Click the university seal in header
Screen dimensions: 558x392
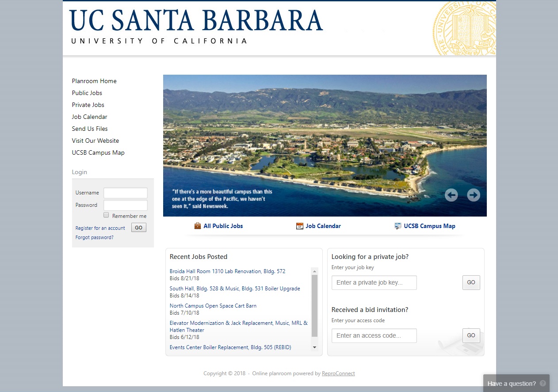[x=464, y=28]
